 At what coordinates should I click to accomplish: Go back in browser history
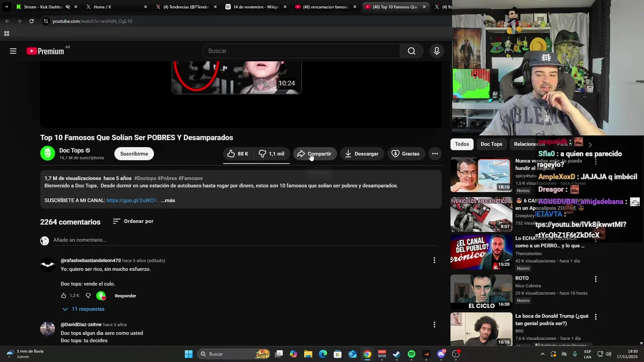point(7,21)
